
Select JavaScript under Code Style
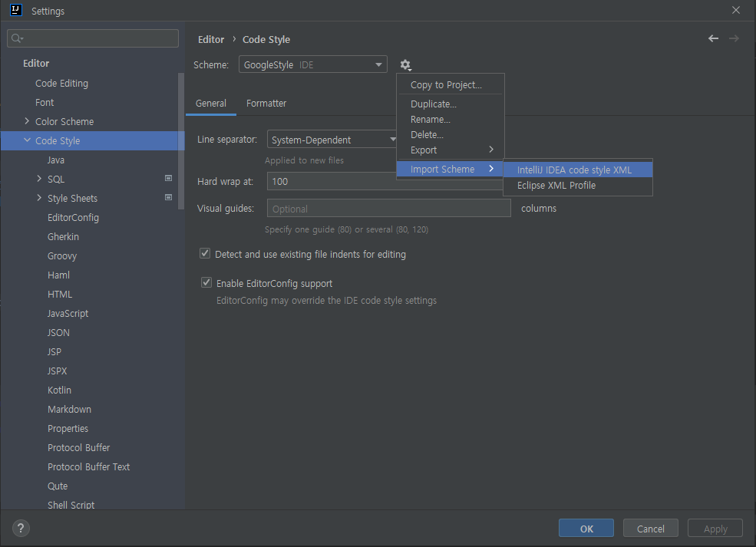click(x=68, y=313)
